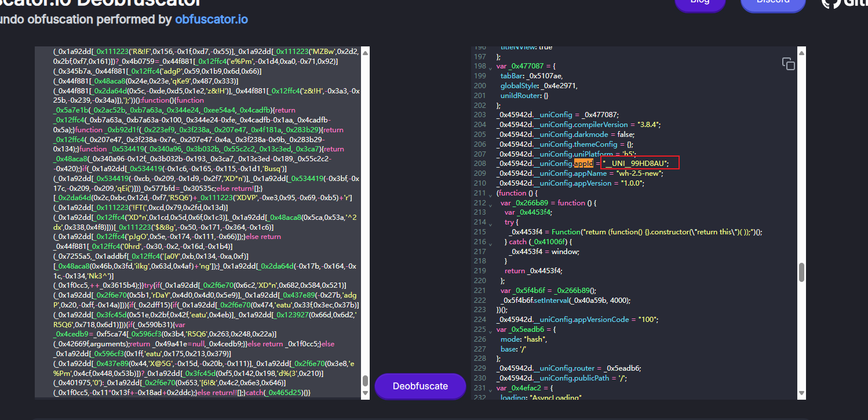Collapse the function block at line 211
Viewport: 868px width, 420px height.
point(490,194)
